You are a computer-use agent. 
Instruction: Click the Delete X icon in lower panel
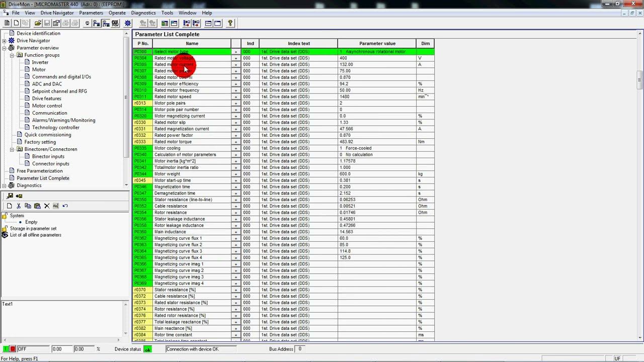[46, 206]
